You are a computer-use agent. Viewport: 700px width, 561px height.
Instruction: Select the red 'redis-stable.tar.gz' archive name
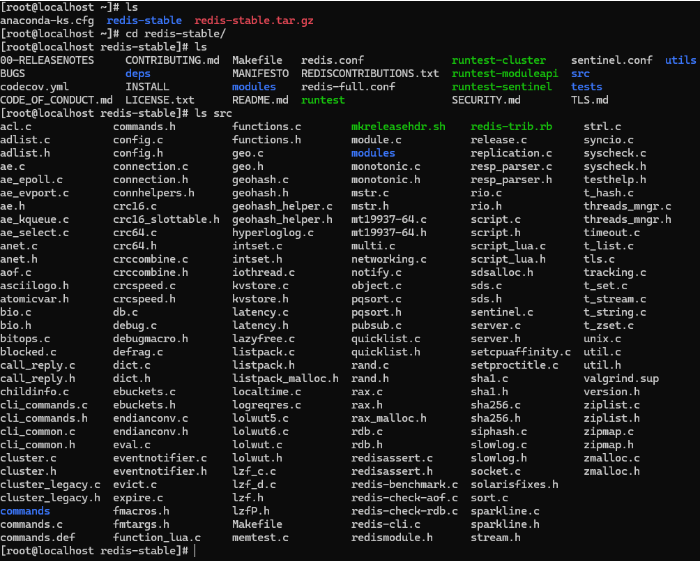[254, 21]
